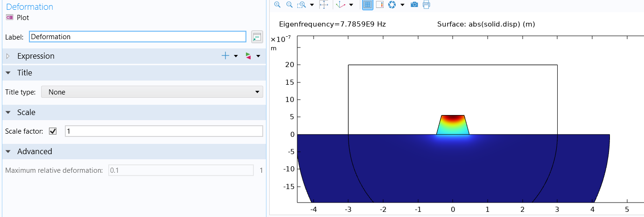Click the Zoom Out magnifier icon

(289, 5)
